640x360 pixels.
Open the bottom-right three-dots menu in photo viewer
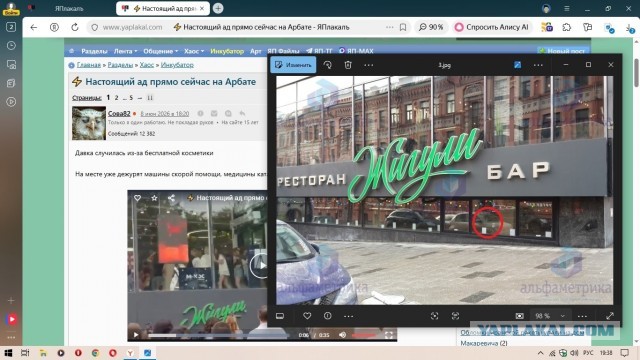pos(582,316)
